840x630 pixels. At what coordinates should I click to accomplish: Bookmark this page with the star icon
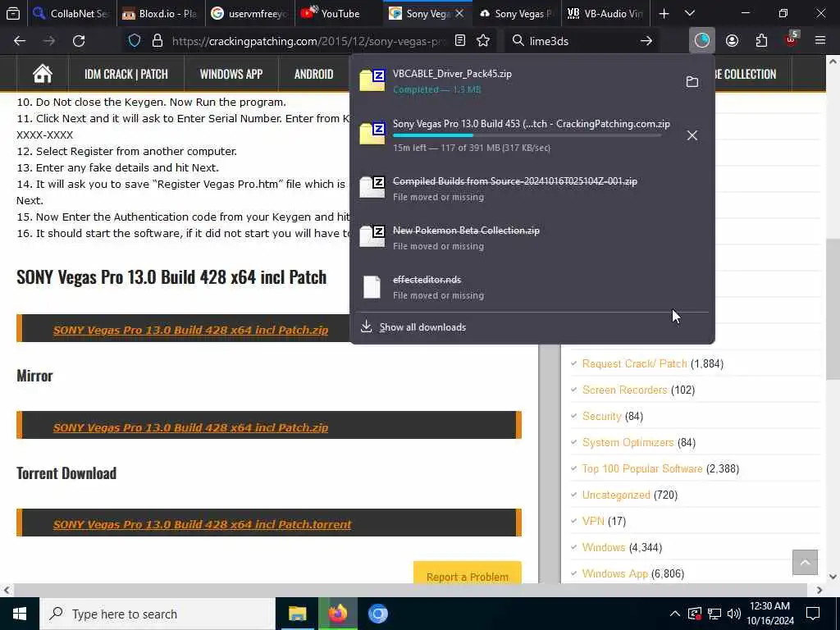click(483, 41)
